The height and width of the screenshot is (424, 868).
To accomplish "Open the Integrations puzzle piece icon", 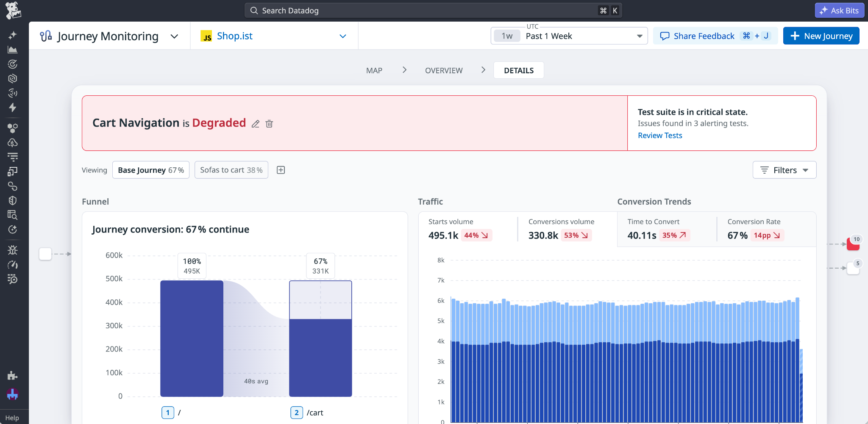I will point(13,375).
